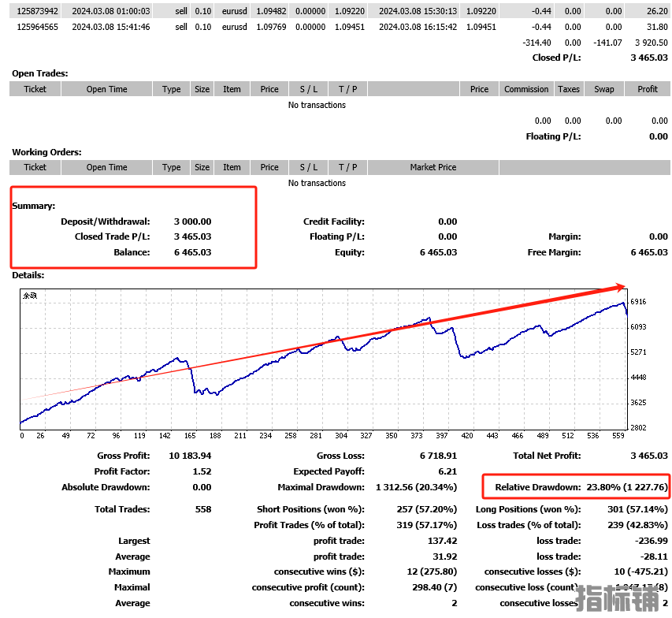
Task: Select ticket number 125873942
Action: [x=37, y=11]
